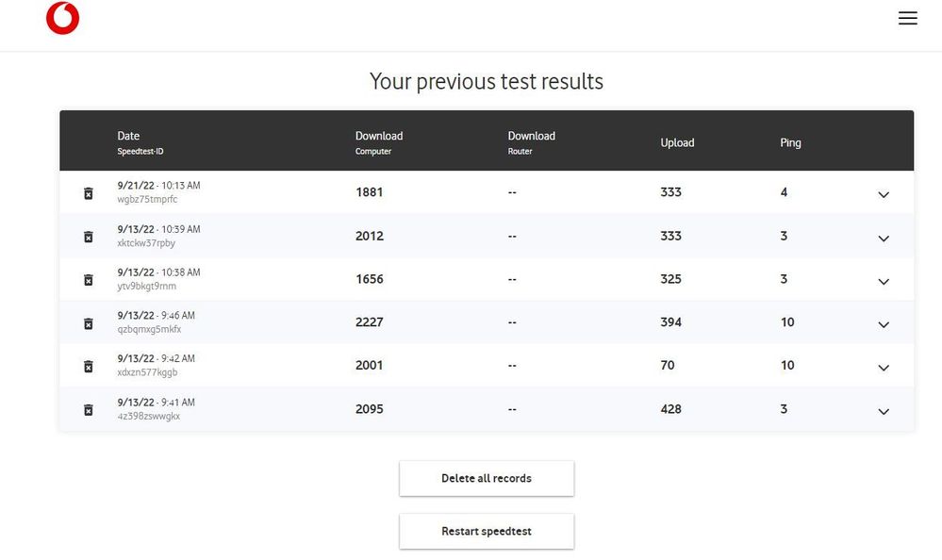This screenshot has width=942, height=560.
Task: Click the Download Computer column header
Action: pyautogui.click(x=379, y=137)
